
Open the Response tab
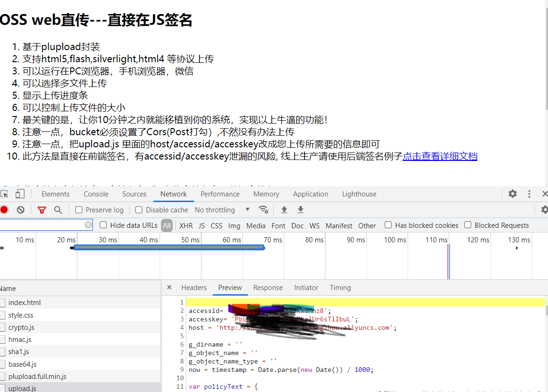click(x=268, y=287)
